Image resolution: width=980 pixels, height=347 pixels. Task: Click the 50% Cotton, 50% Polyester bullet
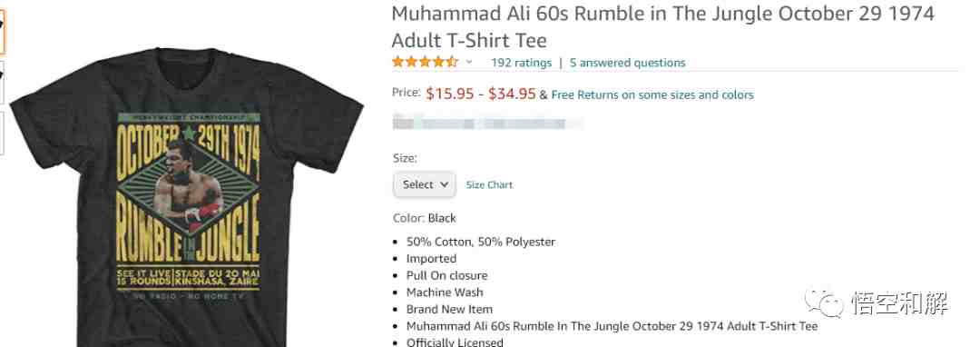[x=481, y=242]
